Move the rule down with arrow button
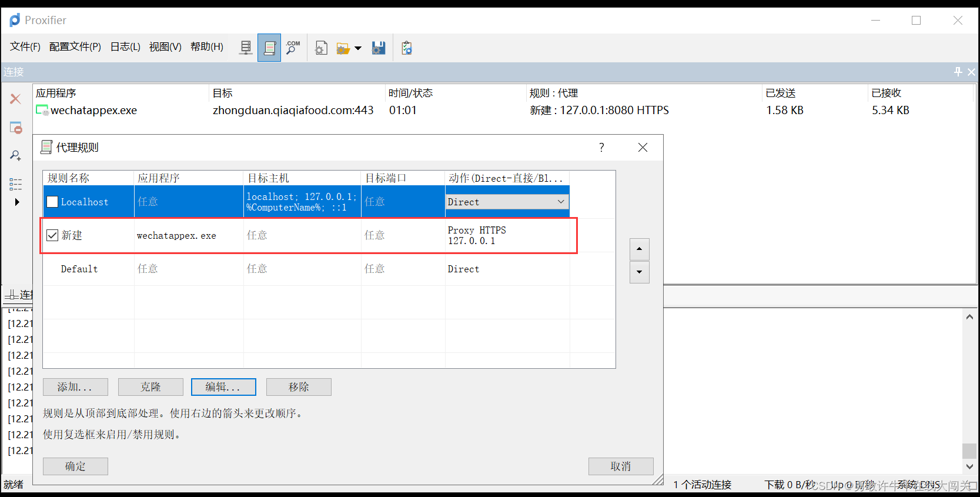Viewport: 980px width, 497px height. tap(640, 272)
